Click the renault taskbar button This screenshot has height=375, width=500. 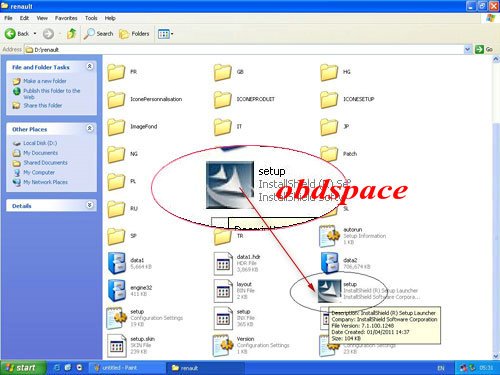pyautogui.click(x=205, y=368)
